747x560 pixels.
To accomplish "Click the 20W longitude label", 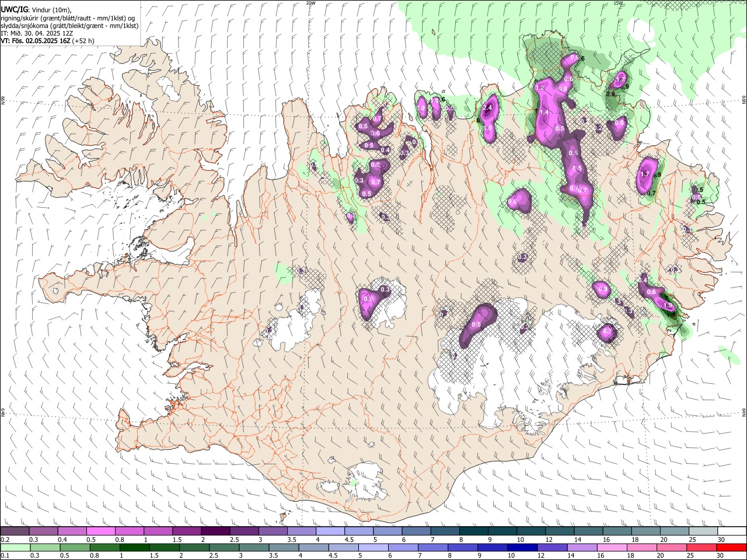I will coord(310,3).
